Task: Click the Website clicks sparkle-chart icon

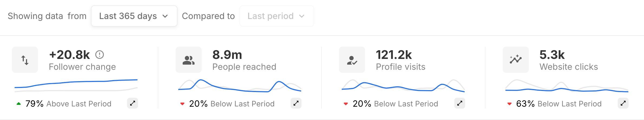Action: coord(515,60)
